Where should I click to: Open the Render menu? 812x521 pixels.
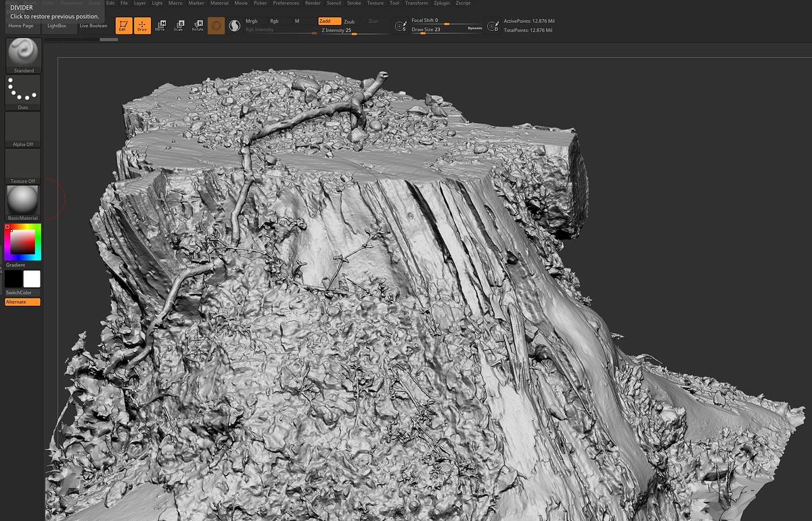point(313,3)
